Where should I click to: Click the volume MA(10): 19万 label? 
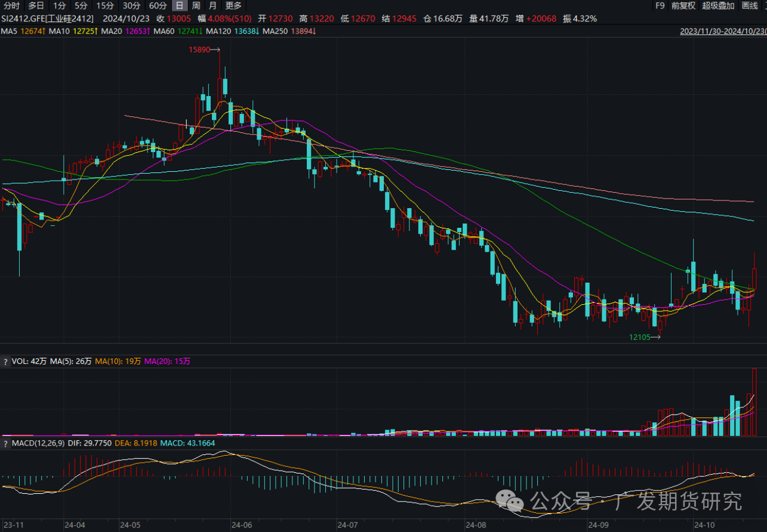(118, 361)
